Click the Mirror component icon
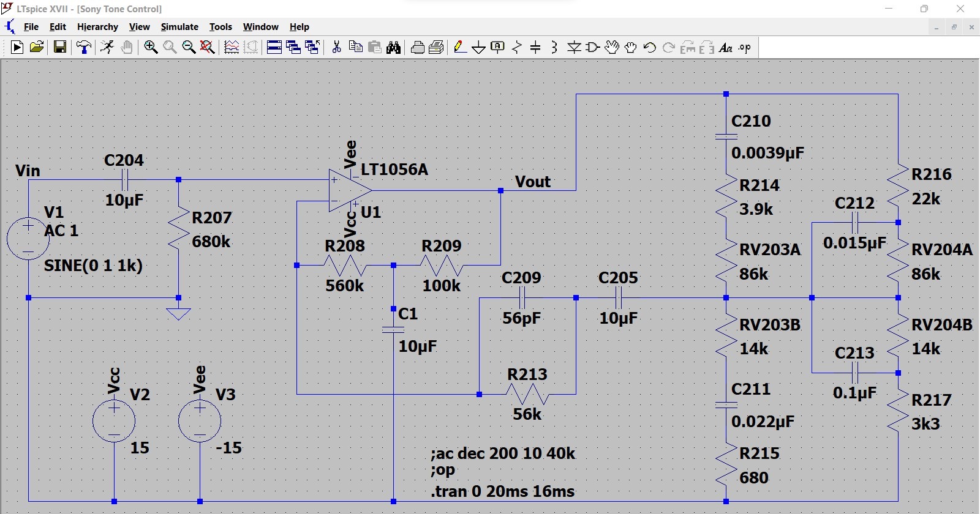Image resolution: width=980 pixels, height=514 pixels. coord(707,47)
